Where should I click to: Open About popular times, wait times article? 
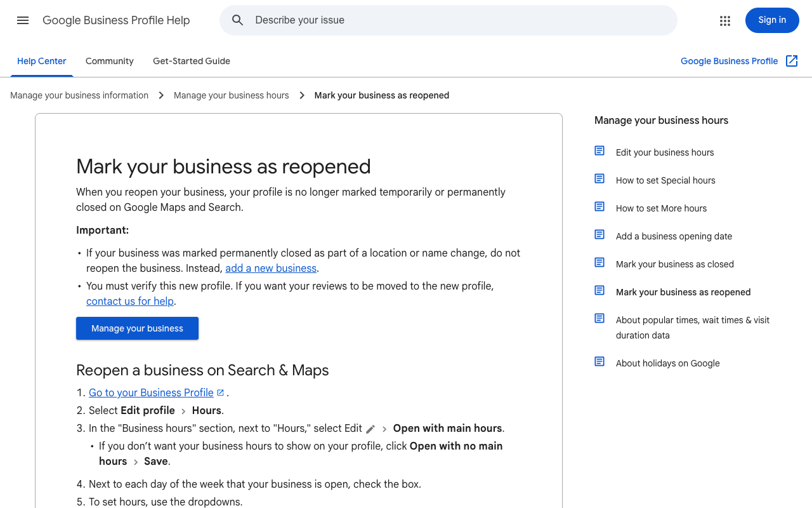tap(693, 328)
